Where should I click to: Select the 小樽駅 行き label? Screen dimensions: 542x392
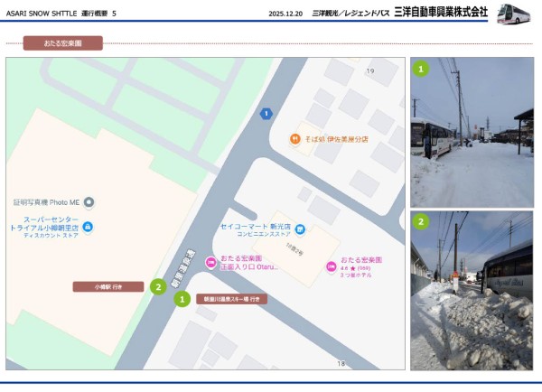coord(108,286)
